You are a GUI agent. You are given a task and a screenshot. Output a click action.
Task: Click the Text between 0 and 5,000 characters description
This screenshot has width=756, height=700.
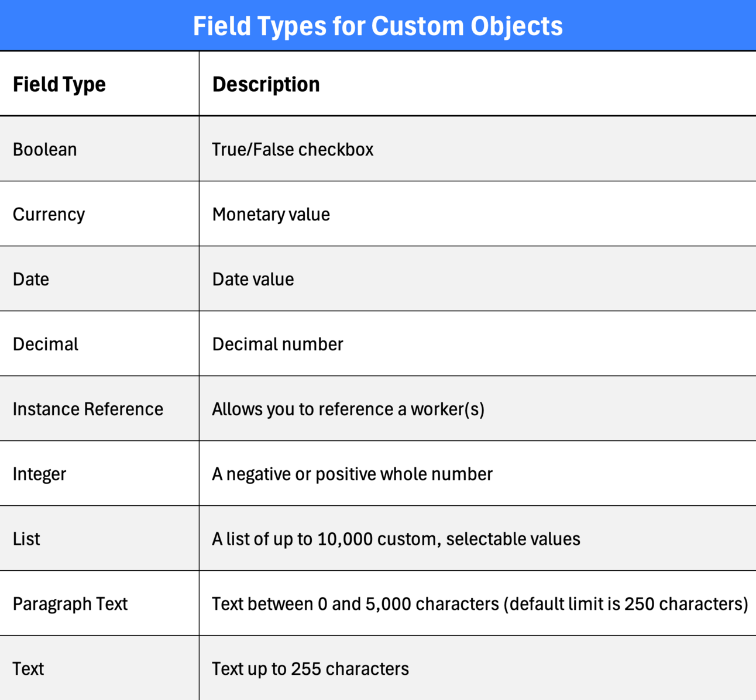[480, 604]
